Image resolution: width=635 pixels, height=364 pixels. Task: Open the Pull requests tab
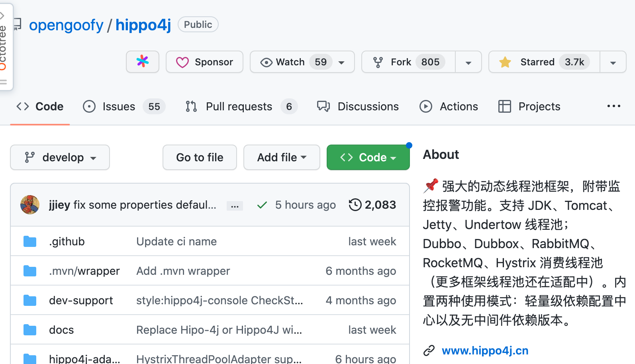(241, 106)
